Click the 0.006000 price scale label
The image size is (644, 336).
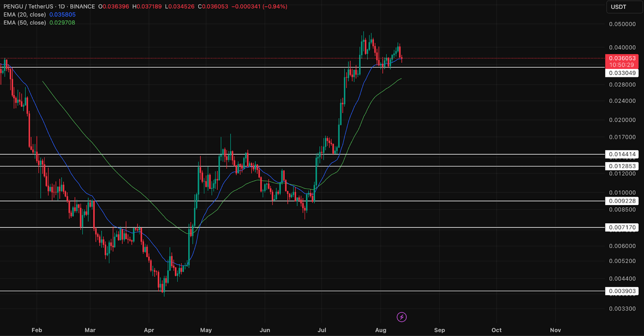622,246
